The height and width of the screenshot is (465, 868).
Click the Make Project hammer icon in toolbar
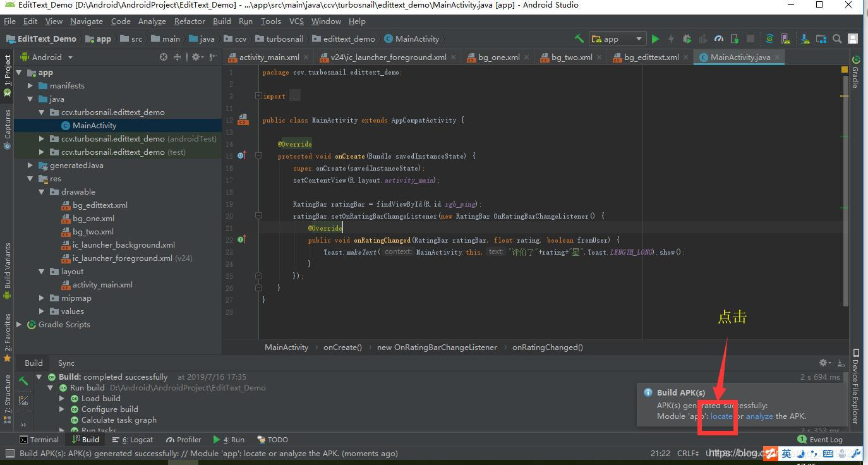pos(579,39)
